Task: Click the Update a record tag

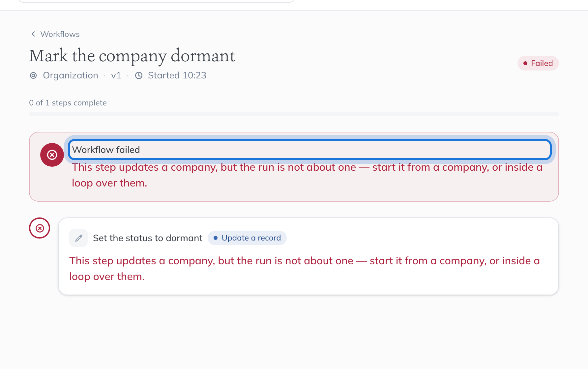Action: pyautogui.click(x=247, y=238)
